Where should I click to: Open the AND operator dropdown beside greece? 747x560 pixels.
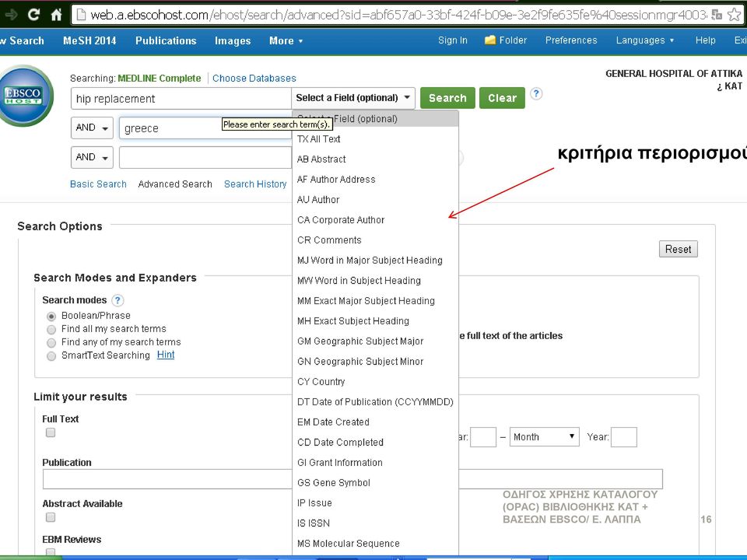point(92,128)
